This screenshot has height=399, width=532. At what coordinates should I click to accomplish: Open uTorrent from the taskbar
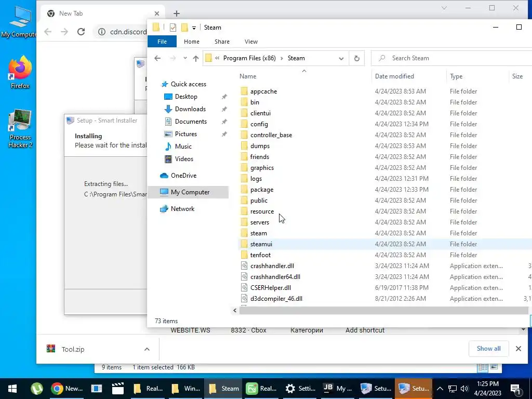coord(37,389)
